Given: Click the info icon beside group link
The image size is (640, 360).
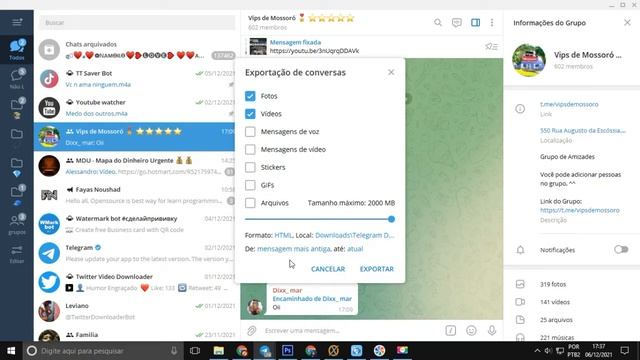Looking at the screenshot, I should [520, 109].
